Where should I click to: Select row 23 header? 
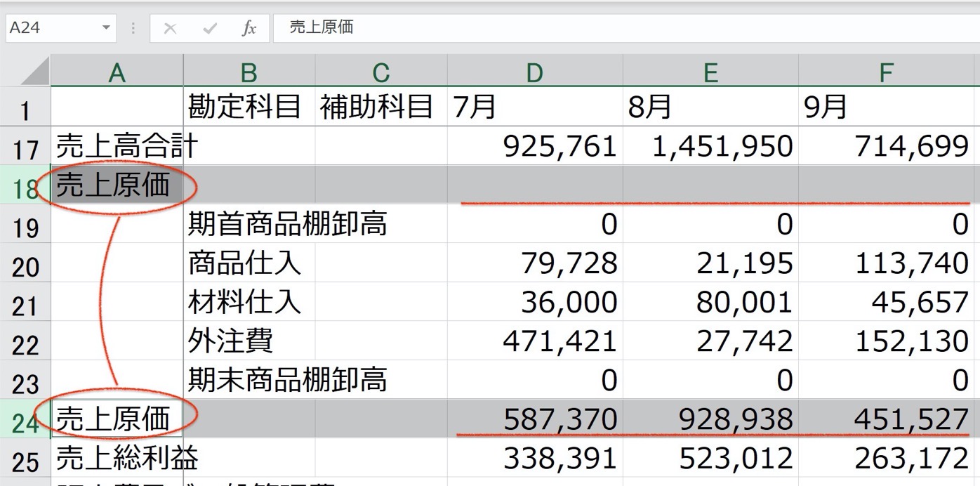pos(25,380)
